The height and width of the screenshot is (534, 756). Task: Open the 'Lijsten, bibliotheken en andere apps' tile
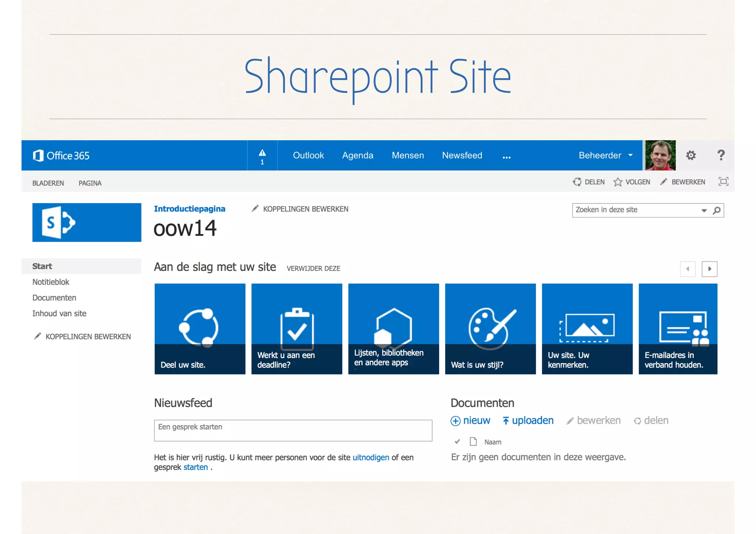(394, 329)
